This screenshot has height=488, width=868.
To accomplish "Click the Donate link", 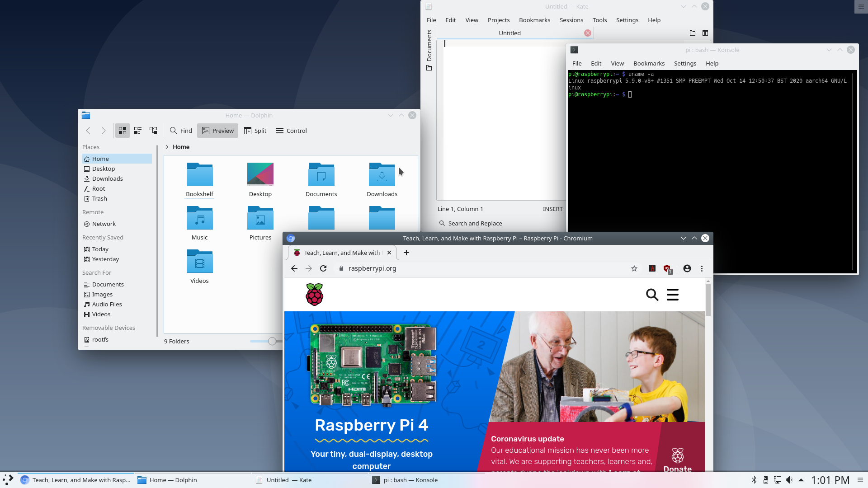I will point(677,460).
